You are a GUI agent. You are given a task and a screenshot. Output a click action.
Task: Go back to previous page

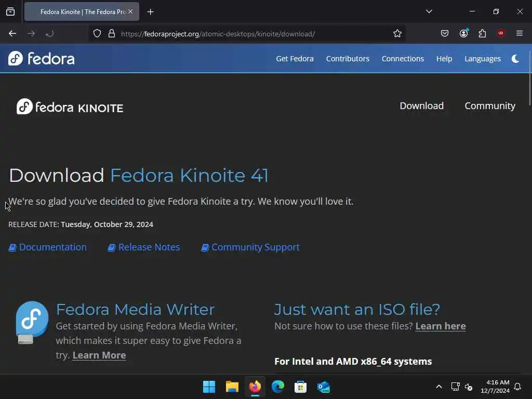click(12, 34)
